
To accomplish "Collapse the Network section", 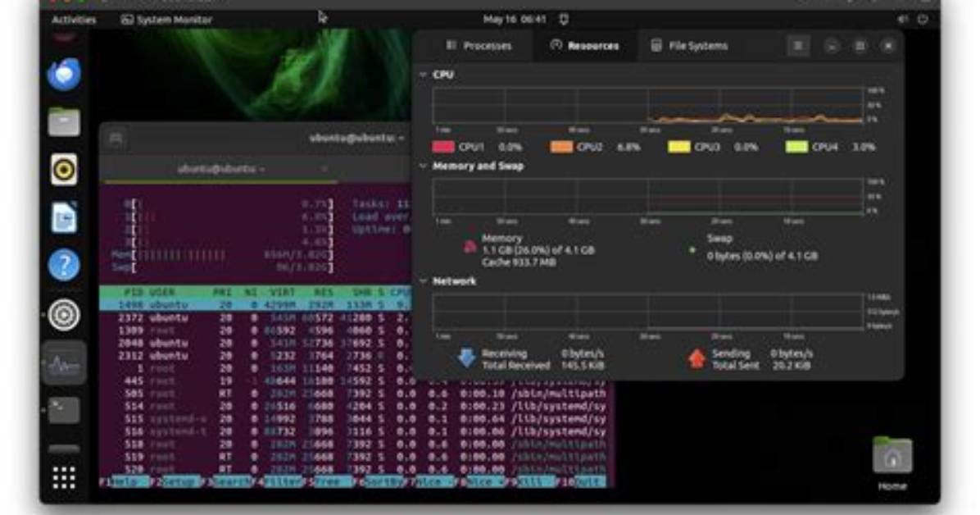I will tap(423, 281).
